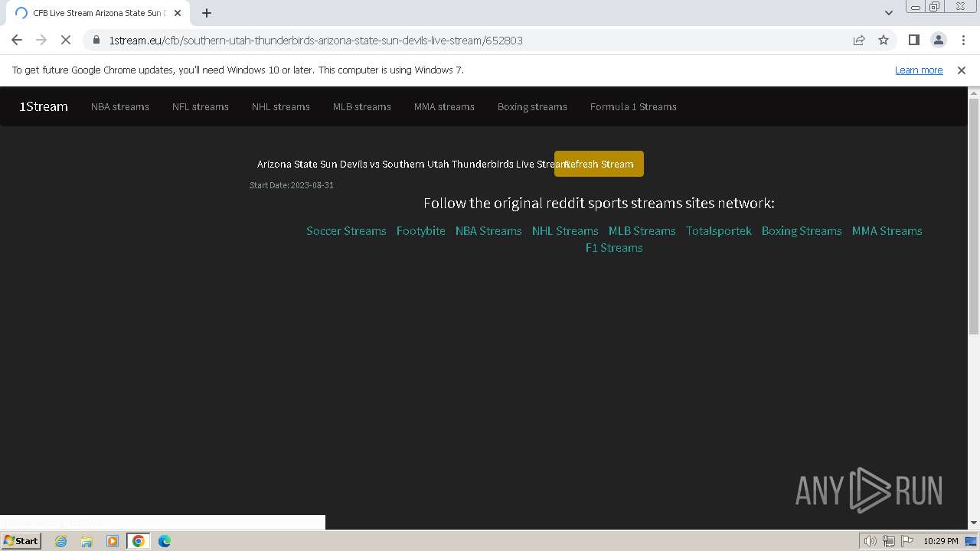Click the browser Back arrow
Image resolution: width=980 pixels, height=551 pixels.
(x=17, y=40)
